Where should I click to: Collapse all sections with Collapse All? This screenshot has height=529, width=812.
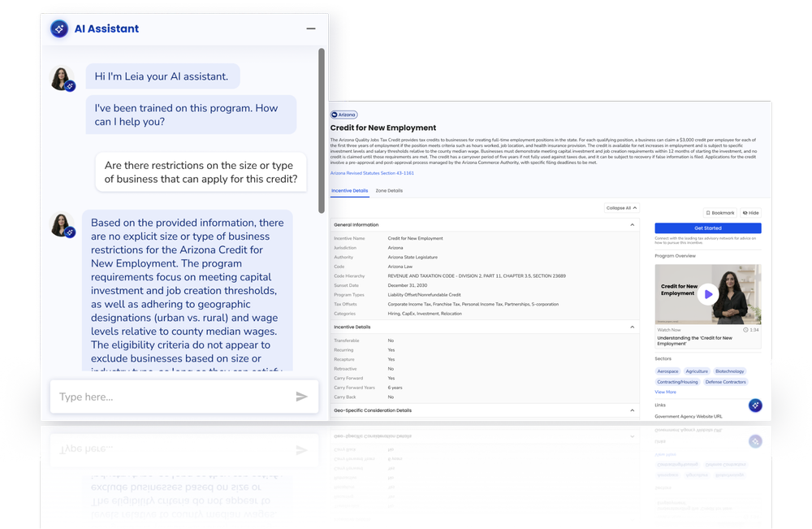(621, 208)
